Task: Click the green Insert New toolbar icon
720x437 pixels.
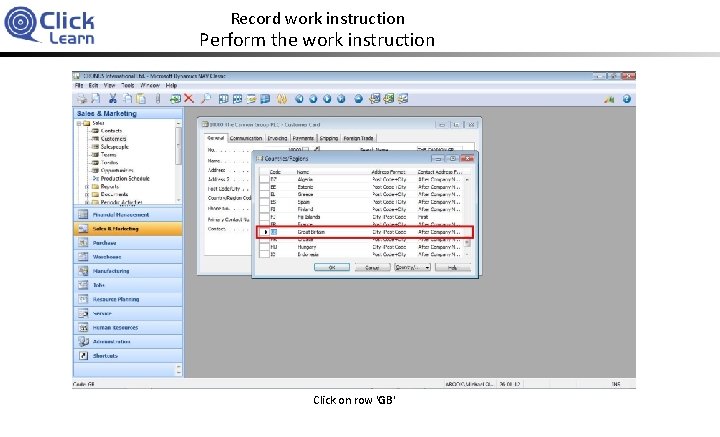Action: [175, 99]
